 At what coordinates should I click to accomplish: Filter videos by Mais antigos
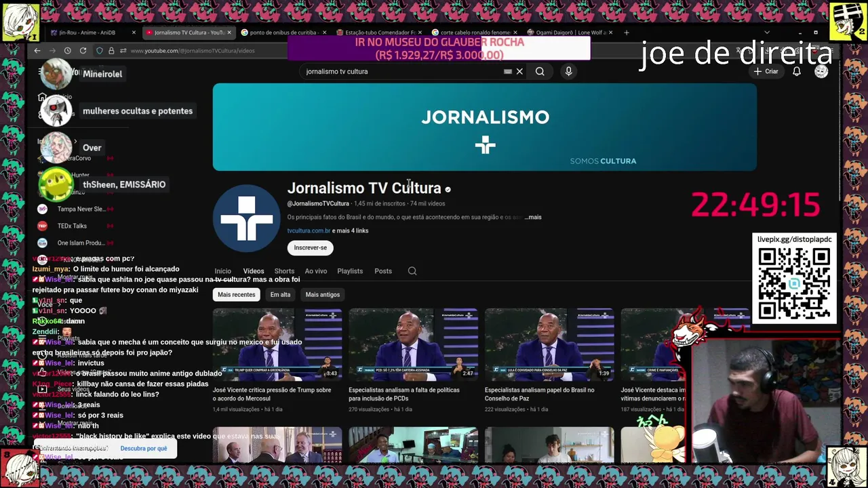click(x=323, y=295)
